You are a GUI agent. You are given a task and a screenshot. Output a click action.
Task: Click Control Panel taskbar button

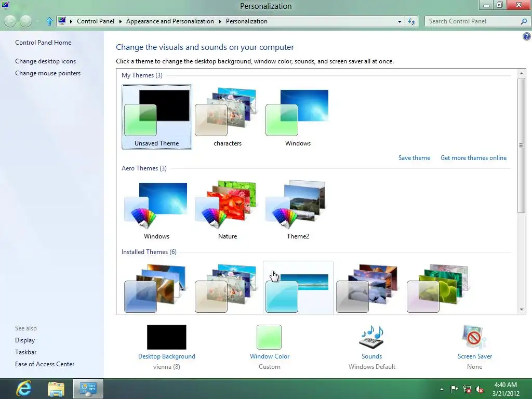(88, 389)
